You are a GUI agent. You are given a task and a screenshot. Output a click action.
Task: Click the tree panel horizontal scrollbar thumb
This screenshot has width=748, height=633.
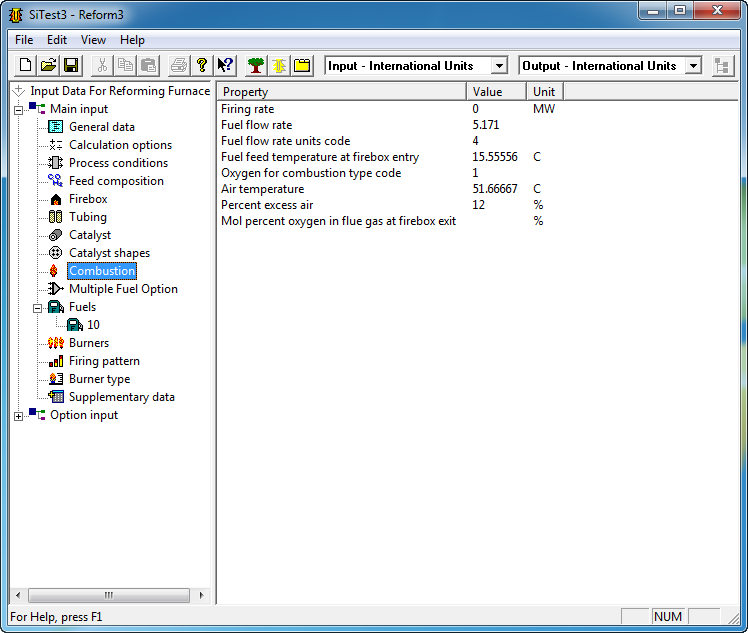[109, 595]
